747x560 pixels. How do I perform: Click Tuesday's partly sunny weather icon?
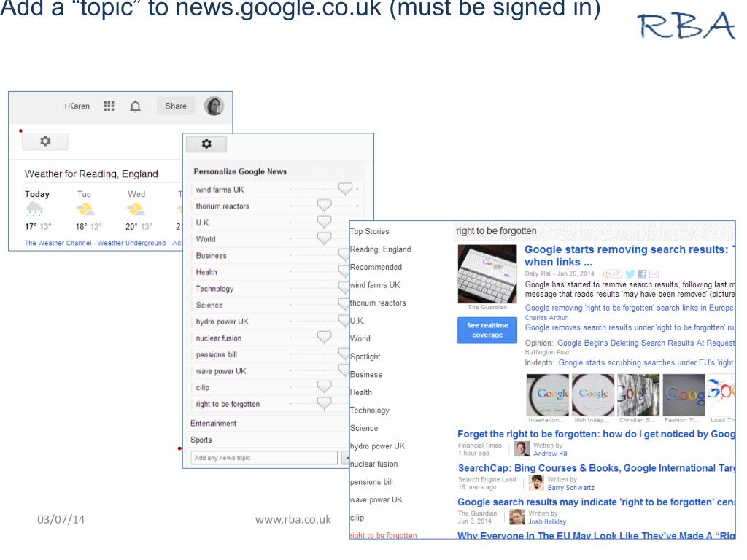click(85, 209)
